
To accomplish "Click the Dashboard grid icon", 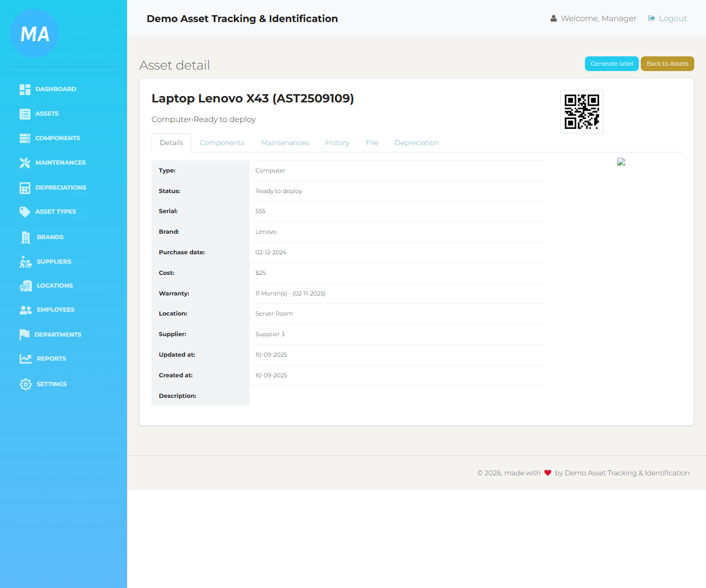I will [25, 89].
